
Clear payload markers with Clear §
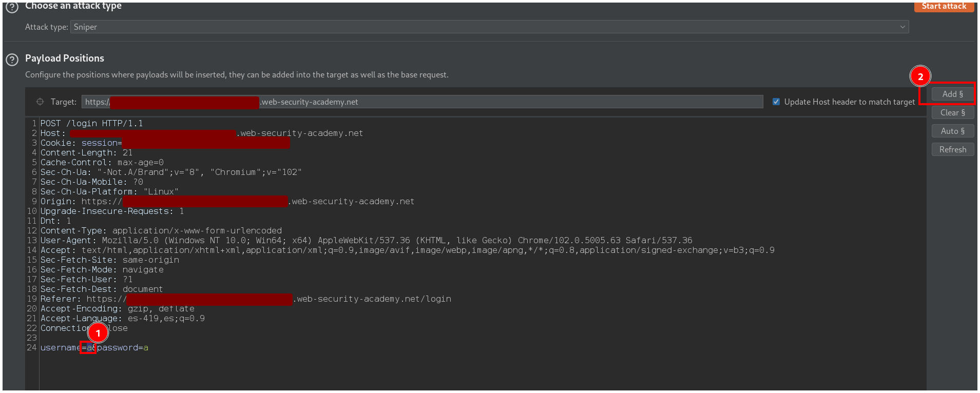point(952,112)
